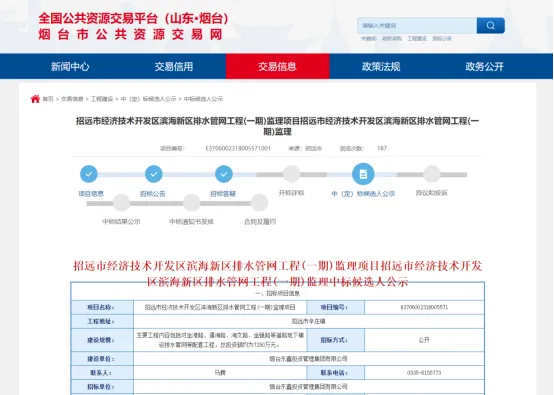Open the 新闻中心 navigation tab
The image size is (554, 395).
[x=70, y=66]
